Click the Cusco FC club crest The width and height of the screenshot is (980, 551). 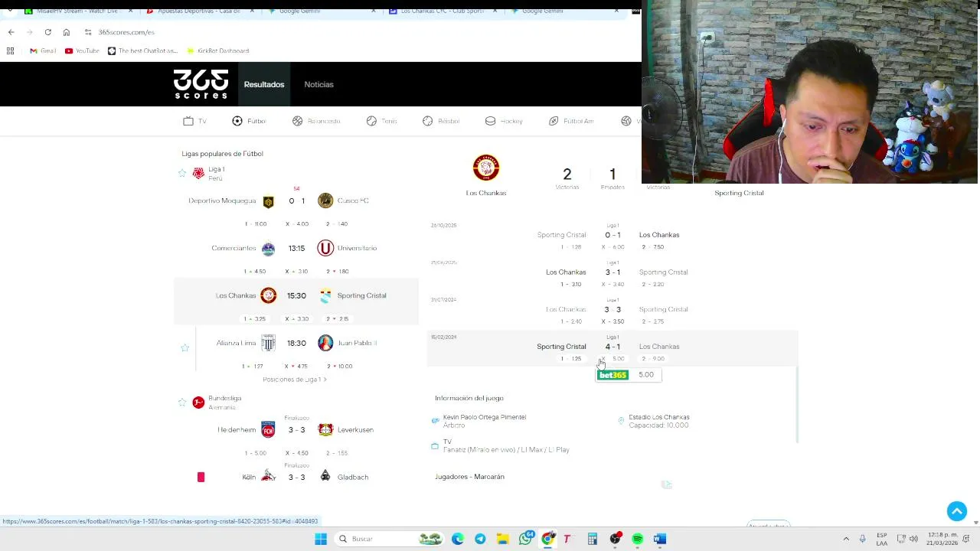325,201
